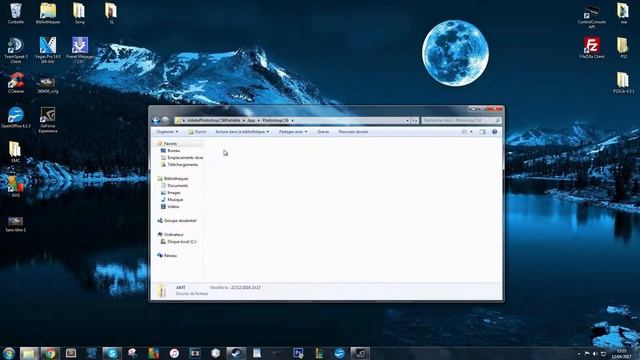The image size is (640, 360).
Task: Click the App segment in address path
Action: 251,120
